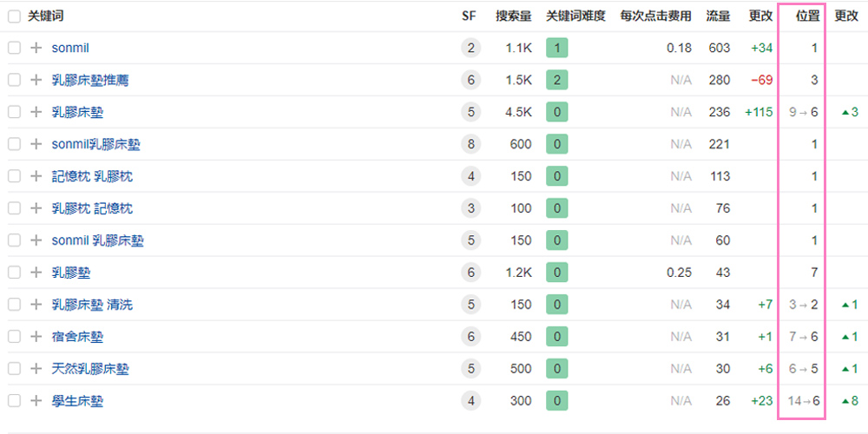Open the 乳膠床墊推薦 keyword link
The width and height of the screenshot is (868, 434).
(x=90, y=81)
